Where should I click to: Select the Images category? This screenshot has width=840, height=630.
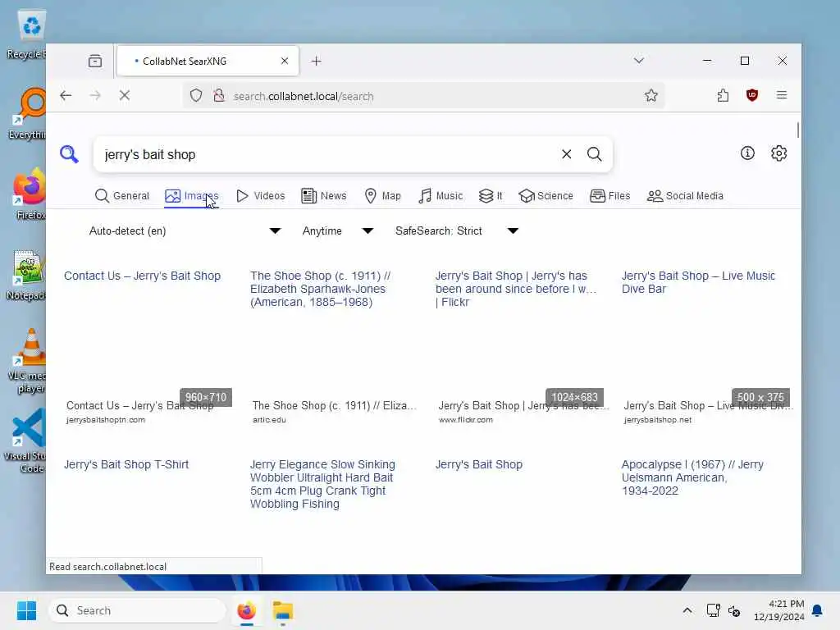pos(192,196)
